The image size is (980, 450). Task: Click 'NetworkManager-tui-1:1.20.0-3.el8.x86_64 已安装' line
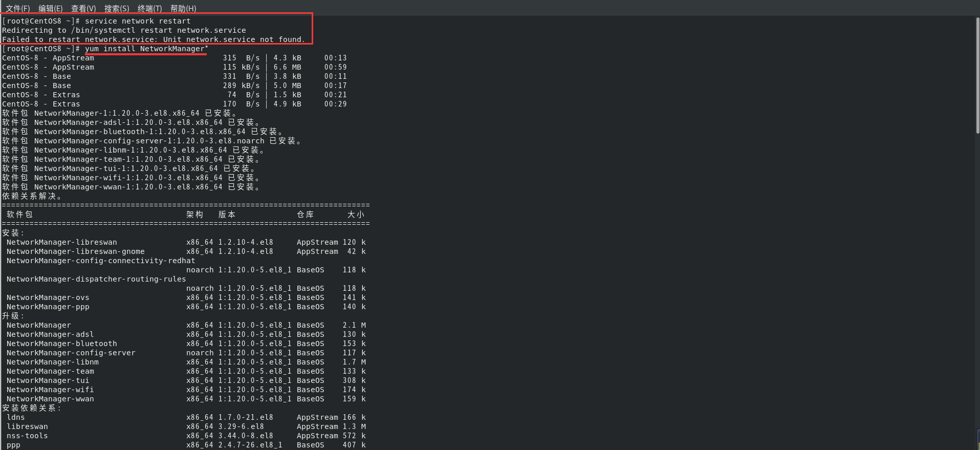point(128,168)
